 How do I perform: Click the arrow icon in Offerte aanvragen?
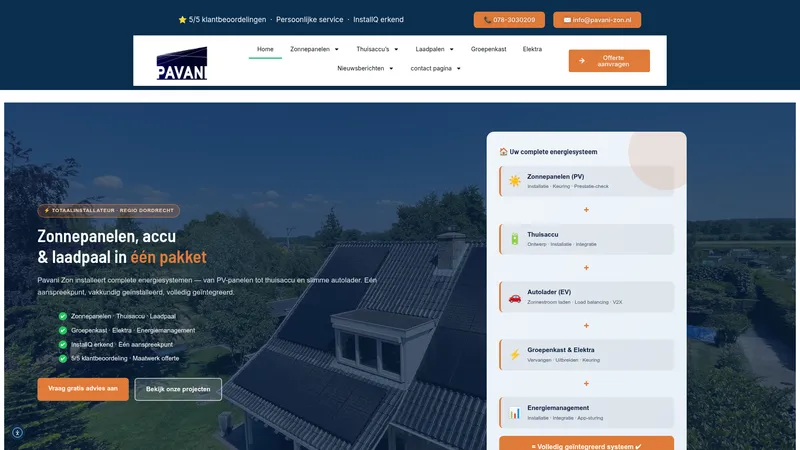tap(582, 61)
